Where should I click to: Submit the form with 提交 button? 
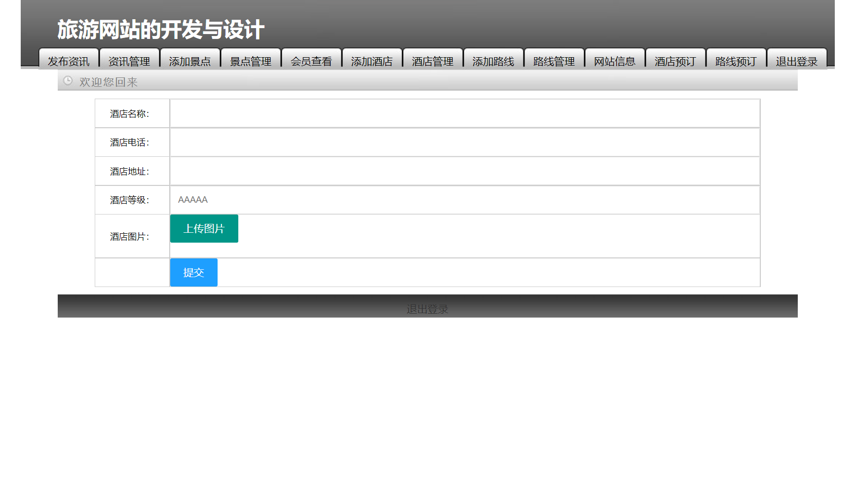pyautogui.click(x=194, y=272)
